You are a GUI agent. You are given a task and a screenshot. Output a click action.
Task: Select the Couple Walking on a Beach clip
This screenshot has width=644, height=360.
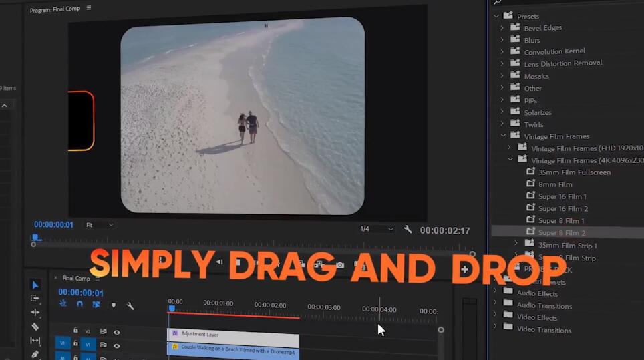click(x=233, y=350)
